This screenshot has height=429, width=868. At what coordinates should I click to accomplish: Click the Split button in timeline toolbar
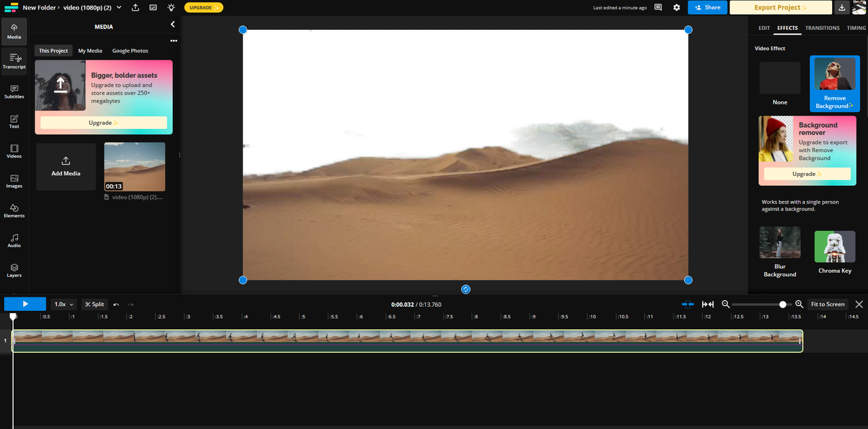pyautogui.click(x=95, y=304)
